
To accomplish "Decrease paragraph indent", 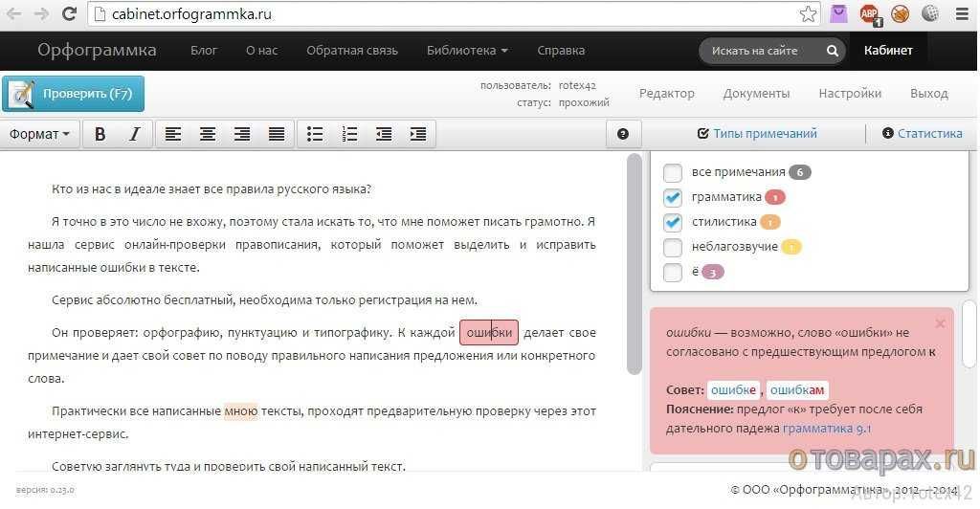I will click(x=384, y=134).
